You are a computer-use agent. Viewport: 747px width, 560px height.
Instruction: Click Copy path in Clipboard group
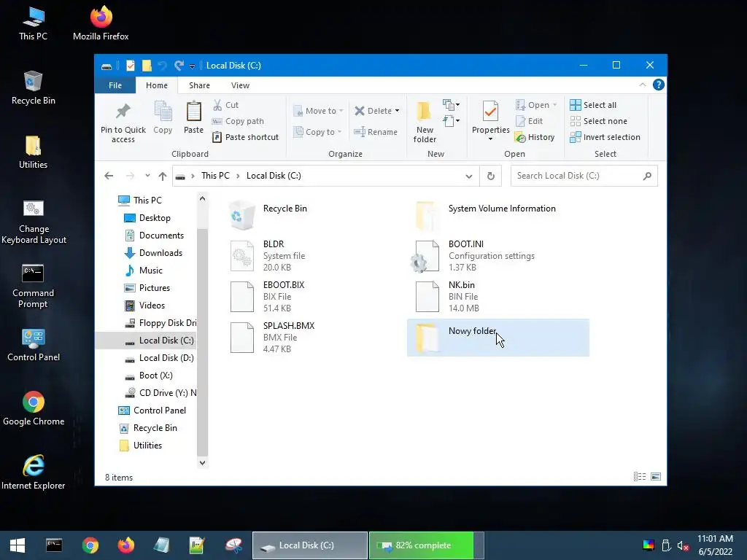point(238,121)
